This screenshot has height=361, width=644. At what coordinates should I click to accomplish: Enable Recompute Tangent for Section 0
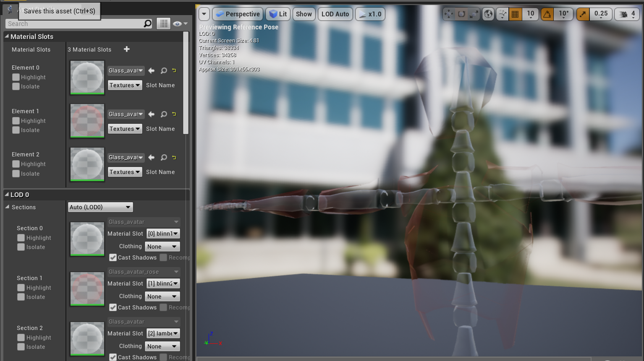[x=163, y=257]
